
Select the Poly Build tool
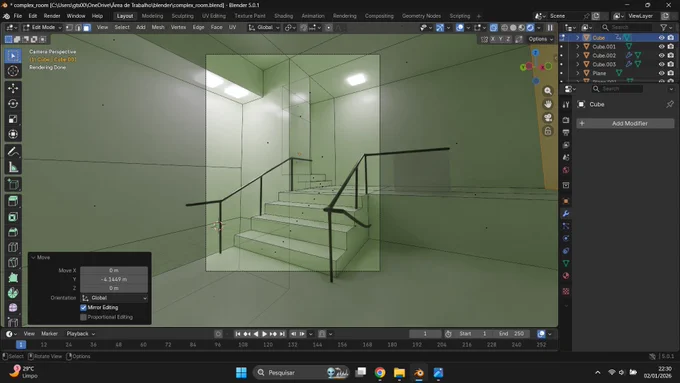click(x=13, y=278)
